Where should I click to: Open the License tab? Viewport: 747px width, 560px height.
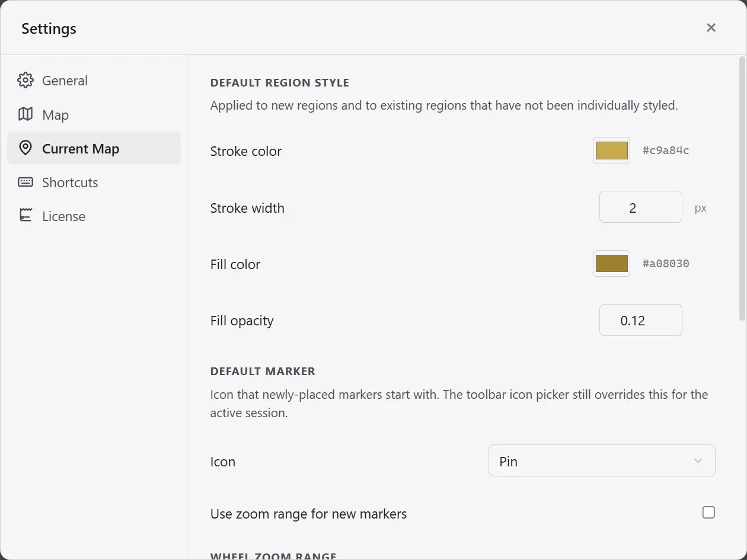[x=94, y=216]
